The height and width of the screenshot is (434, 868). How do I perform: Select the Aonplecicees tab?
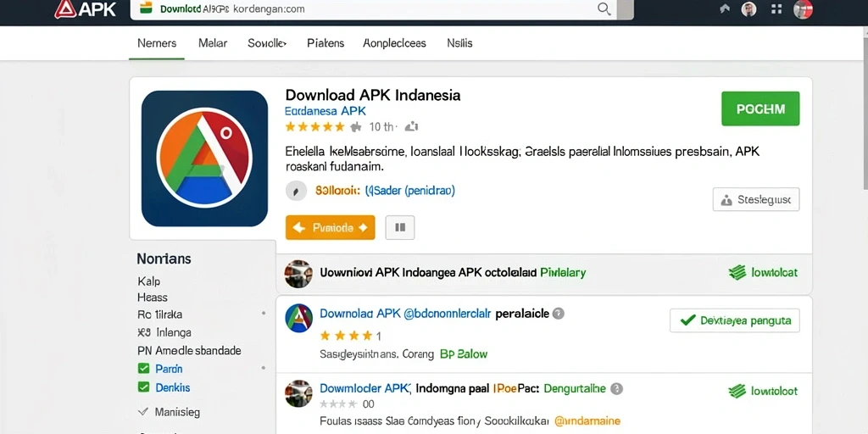(x=394, y=43)
